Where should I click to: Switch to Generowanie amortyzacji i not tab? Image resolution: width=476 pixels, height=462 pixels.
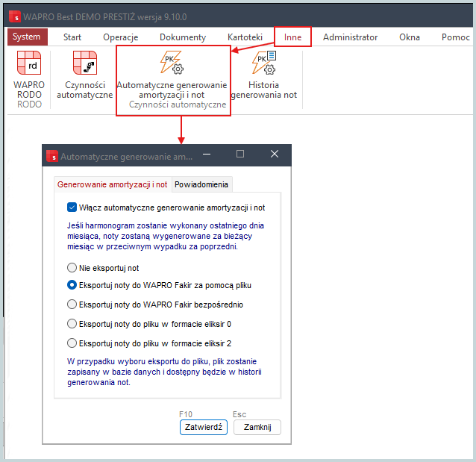[113, 184]
